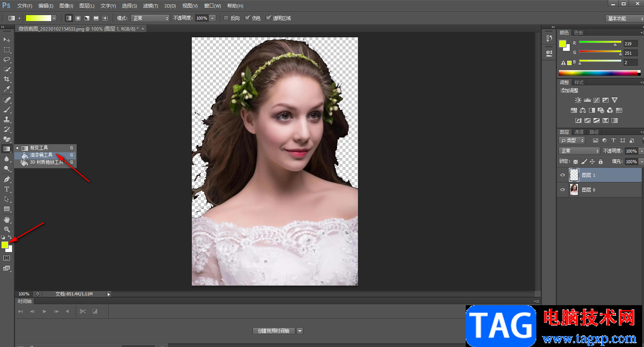Select the Pen tool
The width and height of the screenshot is (644, 347).
[x=7, y=179]
